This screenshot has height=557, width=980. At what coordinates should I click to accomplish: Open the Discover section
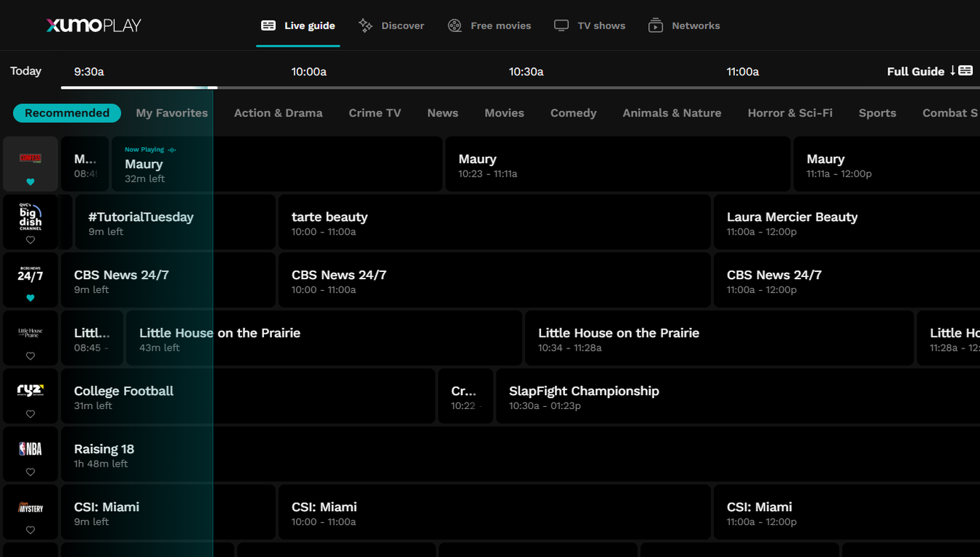[392, 26]
